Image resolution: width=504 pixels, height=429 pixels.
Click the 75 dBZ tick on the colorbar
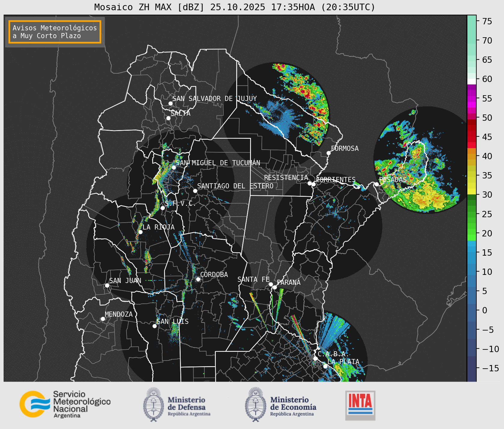click(x=487, y=21)
